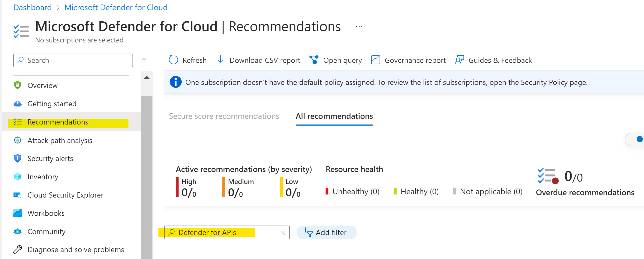644x259 pixels.
Task: Open the ellipsis more options menu
Action: (x=359, y=27)
